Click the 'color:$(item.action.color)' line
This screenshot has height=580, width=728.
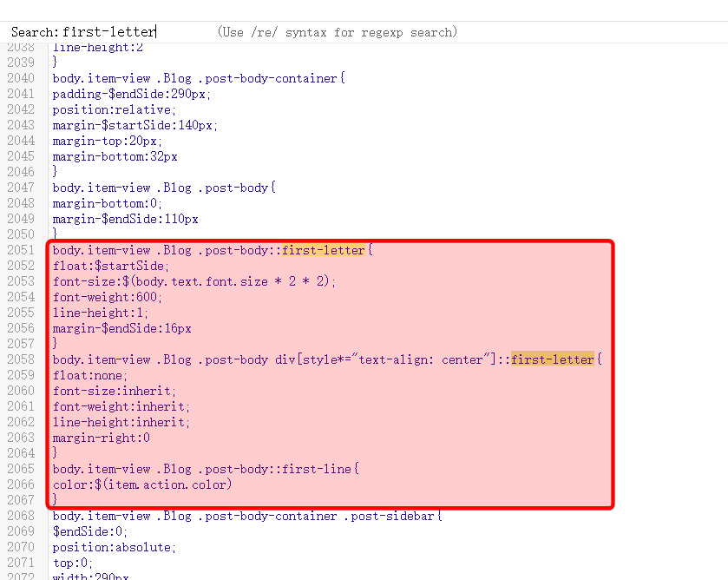[142, 484]
